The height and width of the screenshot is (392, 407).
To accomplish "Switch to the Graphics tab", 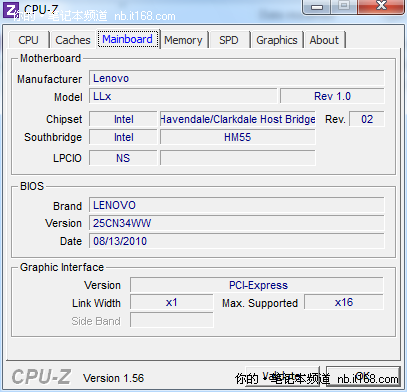I will (277, 40).
